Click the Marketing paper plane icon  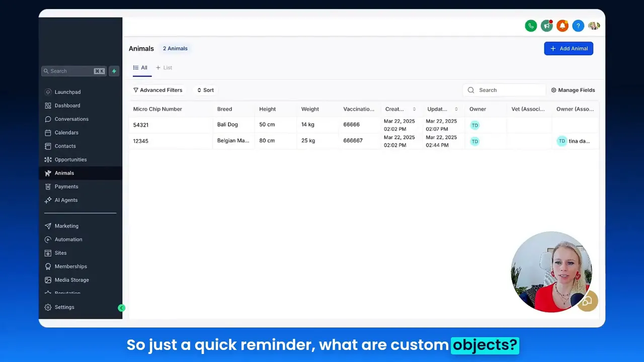(48, 226)
